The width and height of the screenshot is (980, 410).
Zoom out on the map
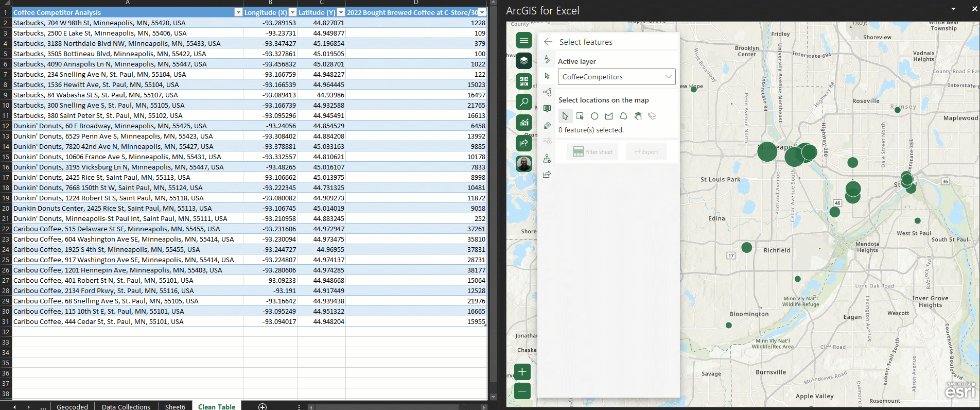click(522, 391)
